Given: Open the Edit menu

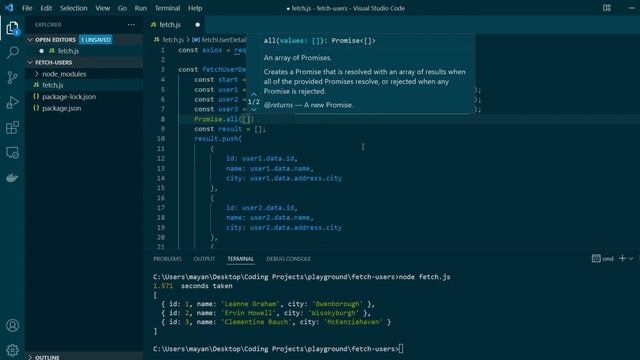Looking at the screenshot, I should coord(46,8).
